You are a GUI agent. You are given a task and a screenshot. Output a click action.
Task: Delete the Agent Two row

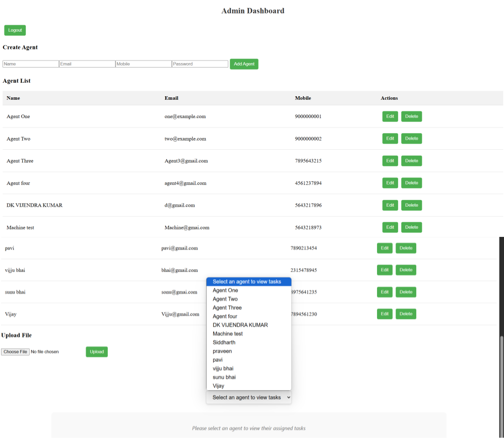[411, 139]
